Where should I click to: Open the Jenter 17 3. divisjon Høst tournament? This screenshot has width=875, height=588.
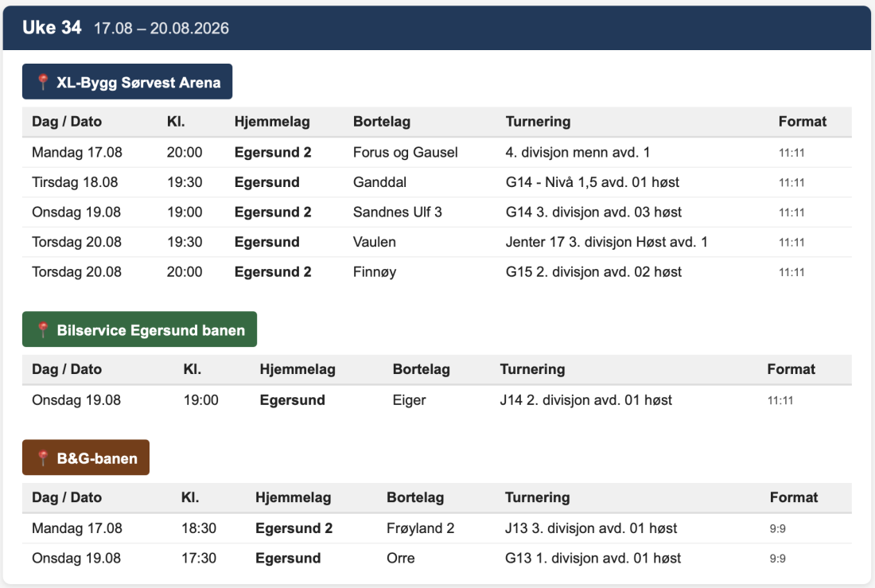[607, 243]
